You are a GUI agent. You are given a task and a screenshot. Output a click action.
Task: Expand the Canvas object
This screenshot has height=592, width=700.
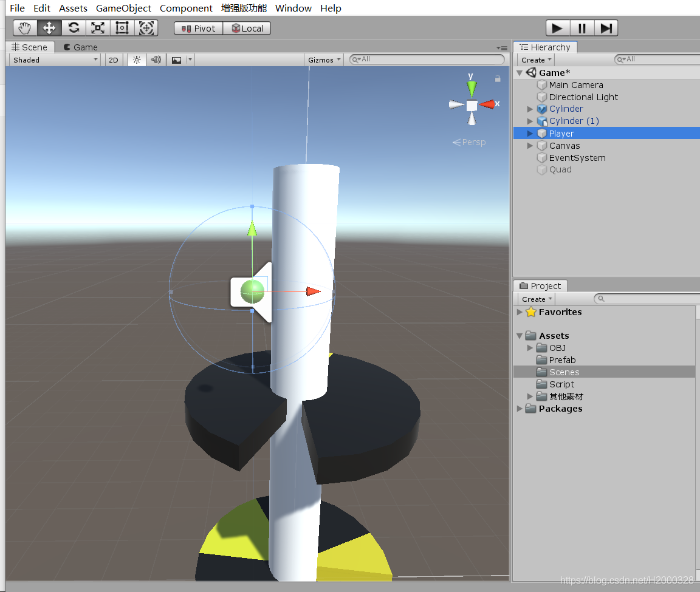[530, 146]
